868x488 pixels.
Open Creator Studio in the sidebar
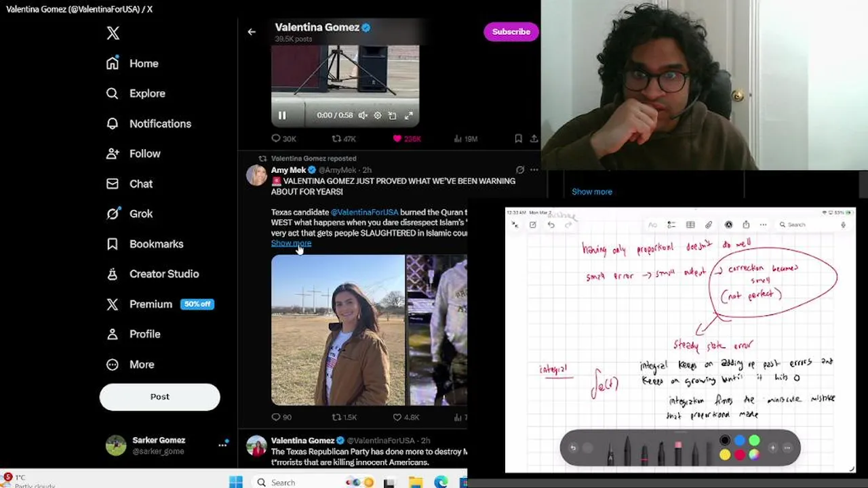(x=152, y=274)
